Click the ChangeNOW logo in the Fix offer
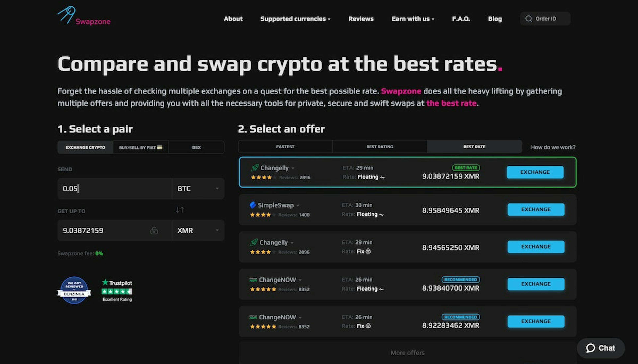Image resolution: width=638 pixels, height=364 pixels. (253, 317)
